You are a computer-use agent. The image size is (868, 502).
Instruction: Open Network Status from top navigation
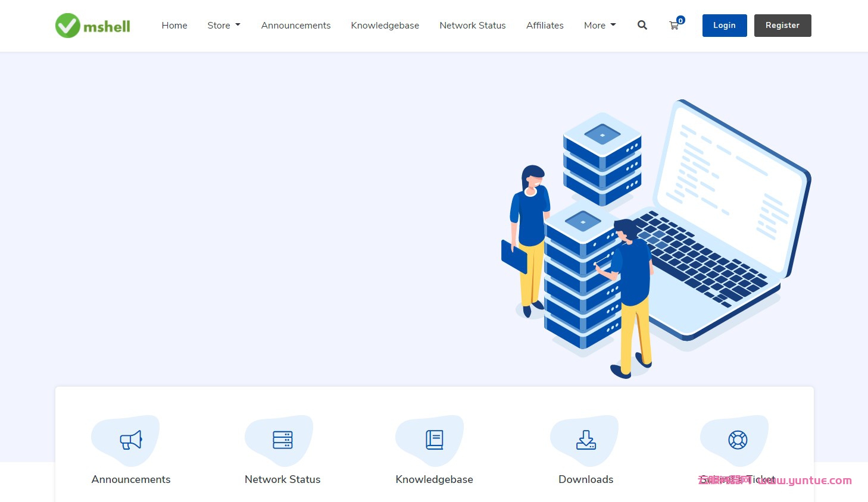pos(473,26)
